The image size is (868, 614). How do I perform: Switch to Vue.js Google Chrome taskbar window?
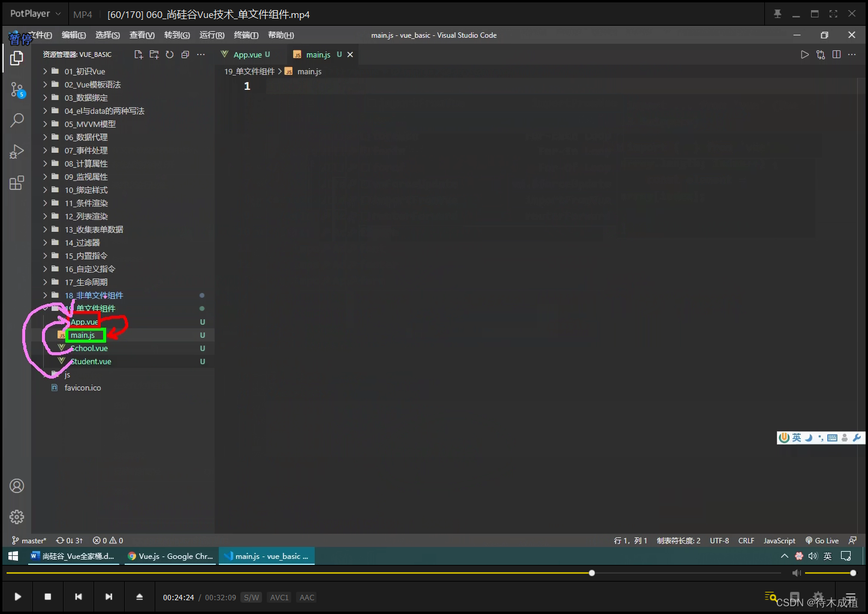[x=171, y=556]
